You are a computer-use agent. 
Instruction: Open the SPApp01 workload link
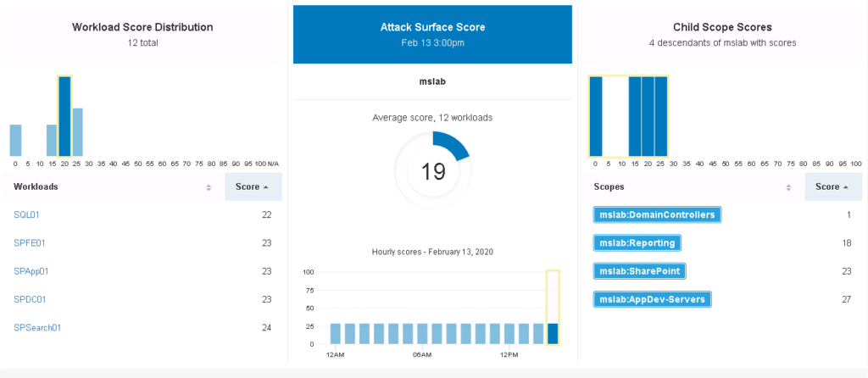pyautogui.click(x=31, y=271)
